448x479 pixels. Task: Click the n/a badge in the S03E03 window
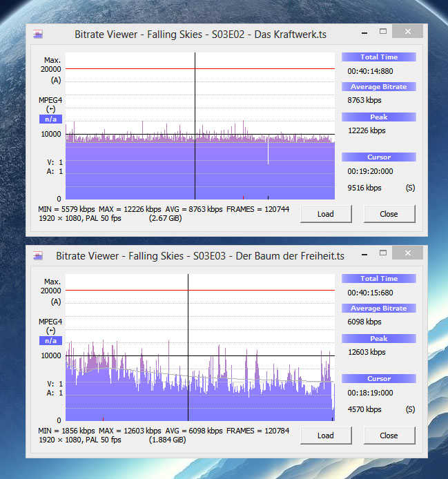coord(50,341)
